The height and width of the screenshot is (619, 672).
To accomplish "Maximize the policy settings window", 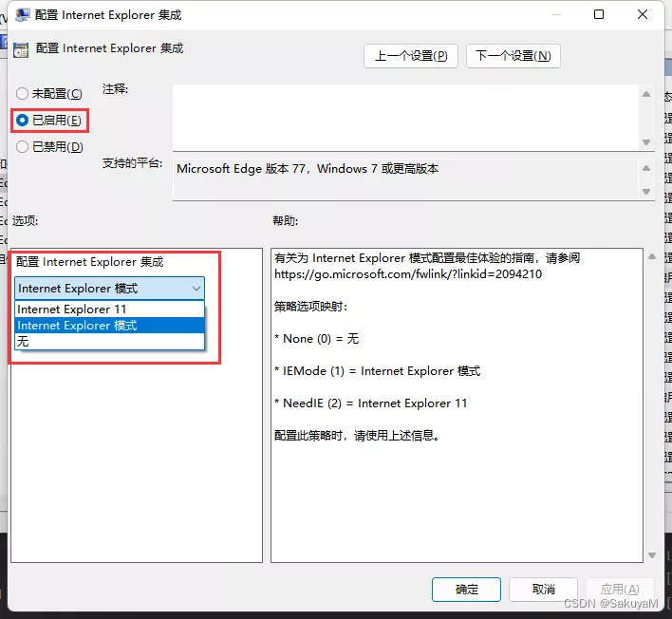I will pos(599,15).
